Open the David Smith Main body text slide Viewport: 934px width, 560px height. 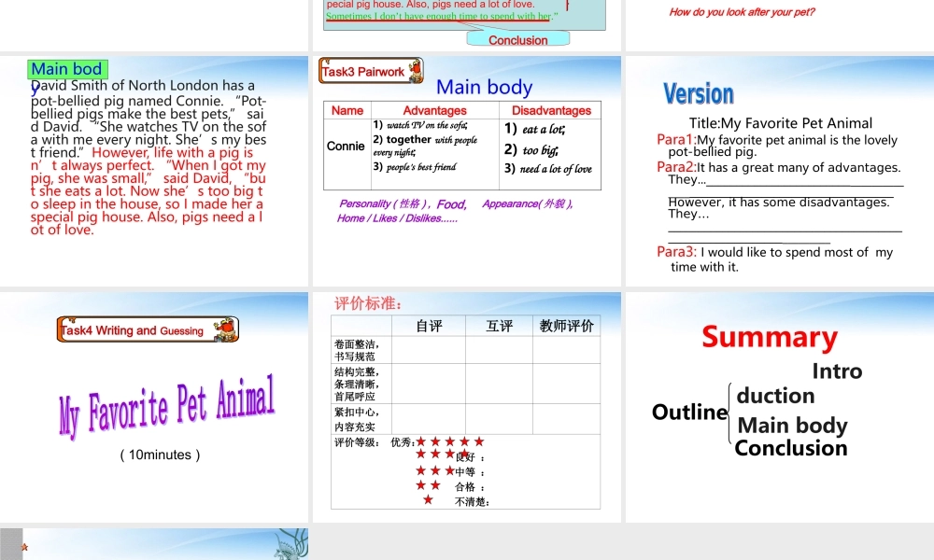154,171
